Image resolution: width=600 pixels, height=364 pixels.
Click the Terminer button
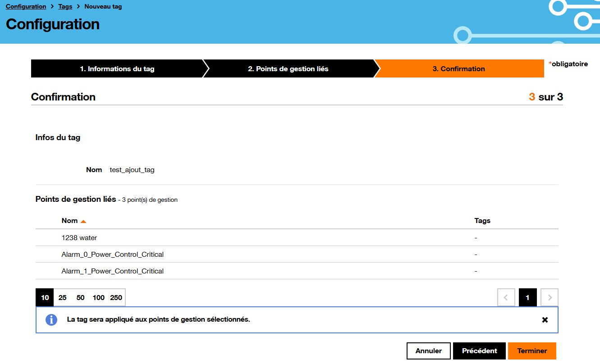(532, 350)
